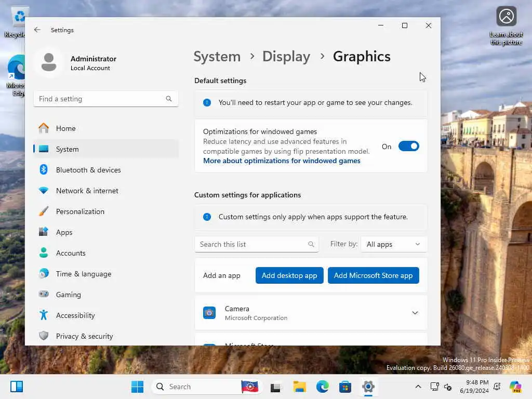The image size is (532, 399).
Task: Open the notifications bell icon
Action: pos(497,387)
